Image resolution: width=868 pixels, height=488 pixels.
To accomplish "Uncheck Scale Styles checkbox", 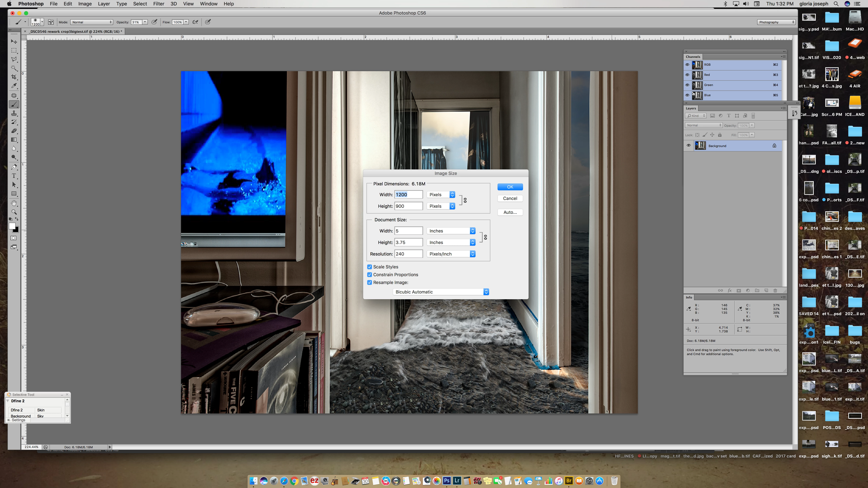I will (x=370, y=267).
